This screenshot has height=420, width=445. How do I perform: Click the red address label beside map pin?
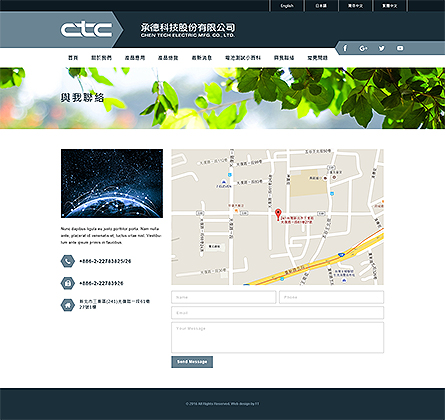tap(298, 220)
